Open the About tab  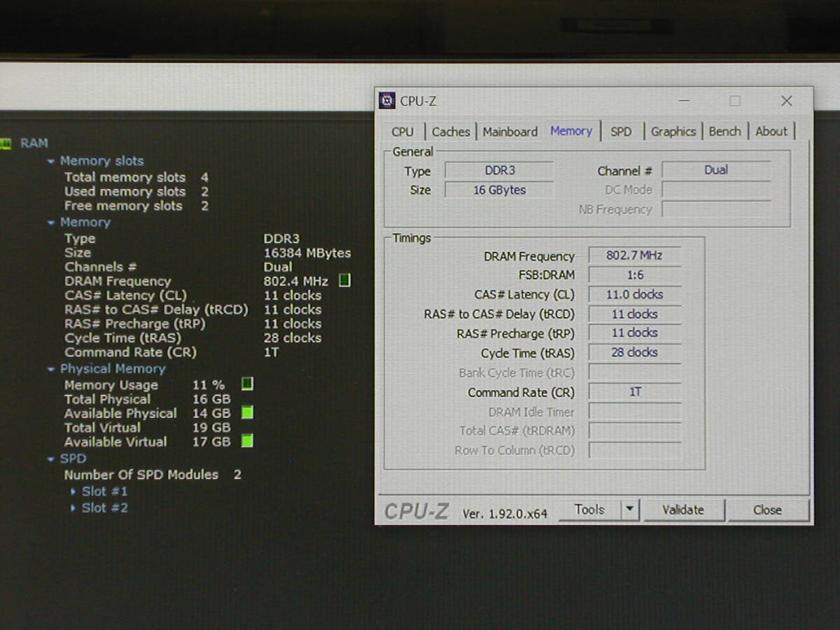(771, 132)
